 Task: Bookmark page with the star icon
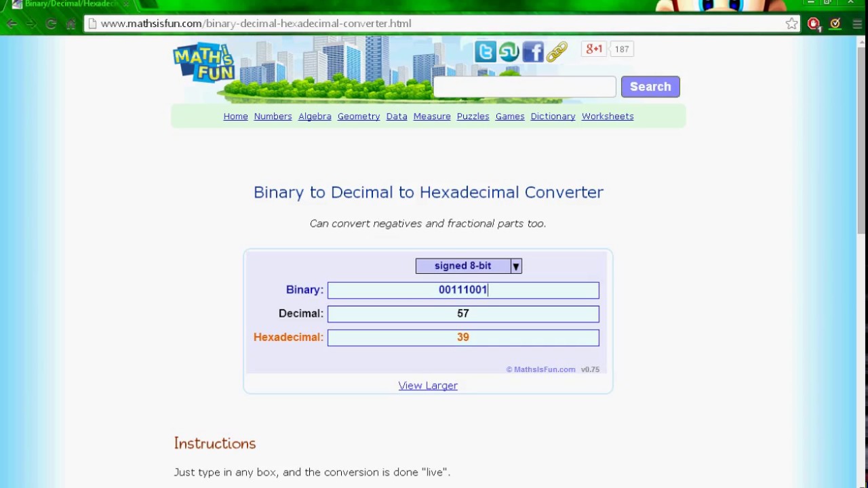(x=791, y=24)
